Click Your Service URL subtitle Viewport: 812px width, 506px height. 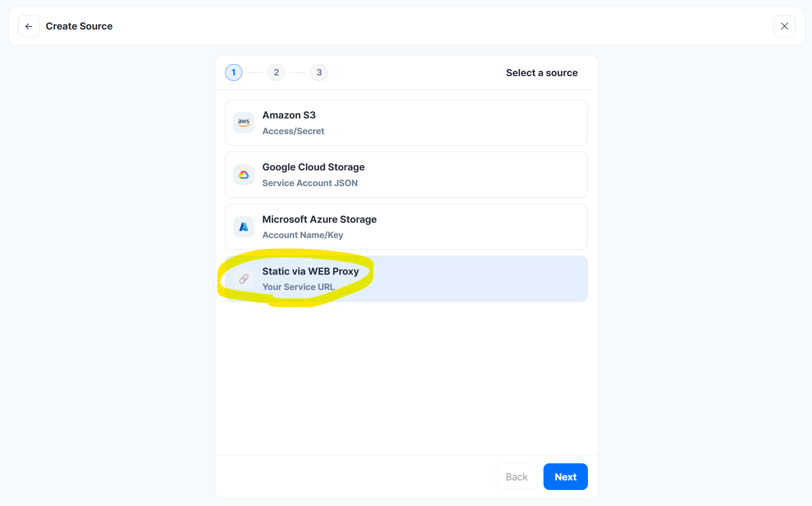[298, 287]
